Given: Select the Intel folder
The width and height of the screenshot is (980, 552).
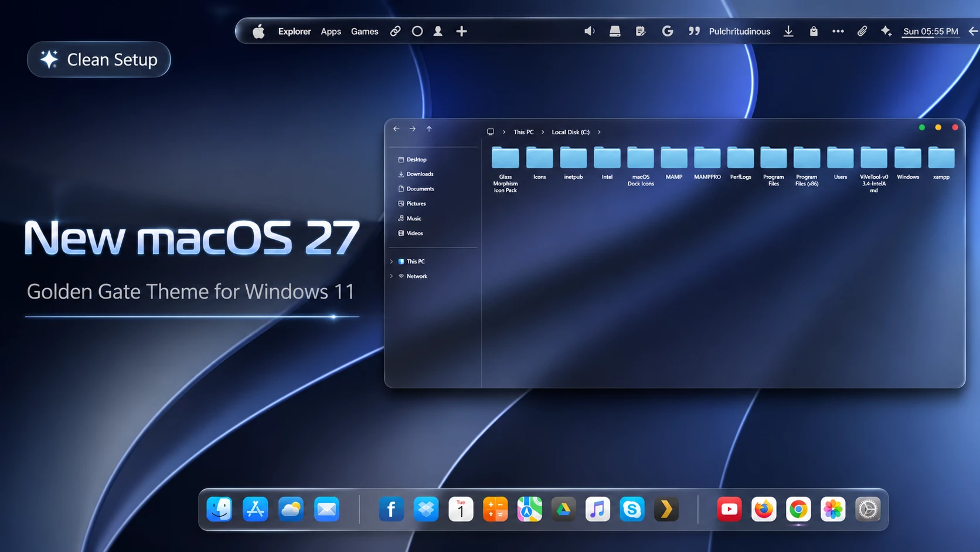Looking at the screenshot, I should click(607, 164).
